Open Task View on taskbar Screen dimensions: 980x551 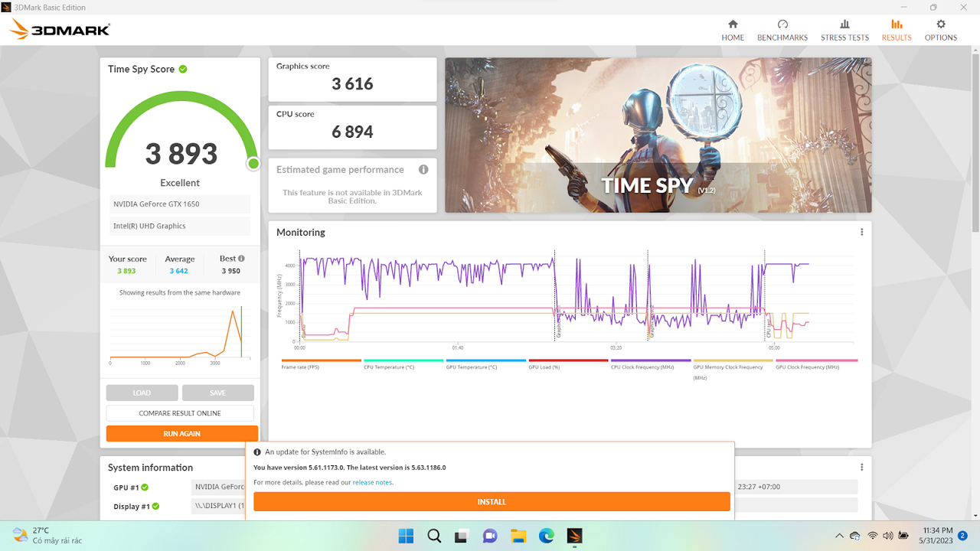coord(462,536)
